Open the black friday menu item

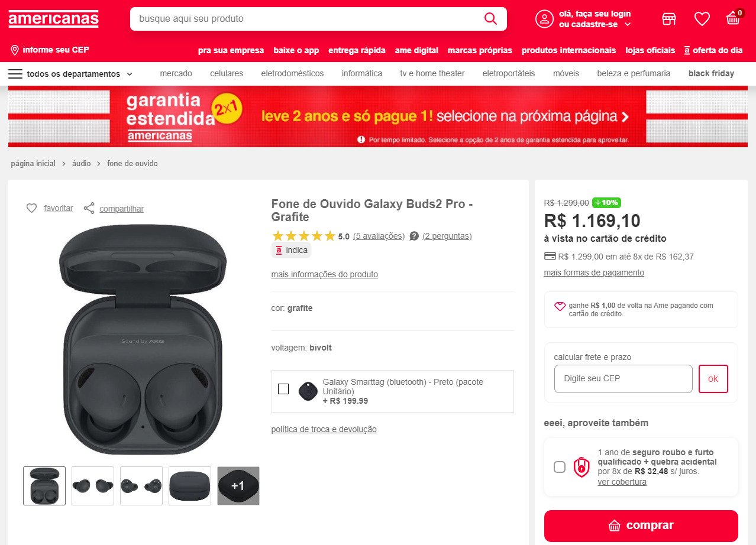(711, 73)
